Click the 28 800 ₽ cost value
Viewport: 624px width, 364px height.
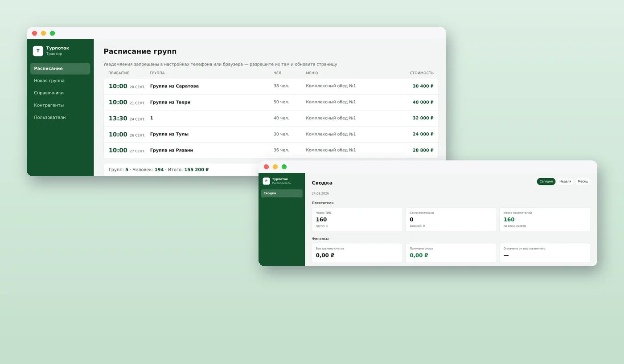point(423,151)
